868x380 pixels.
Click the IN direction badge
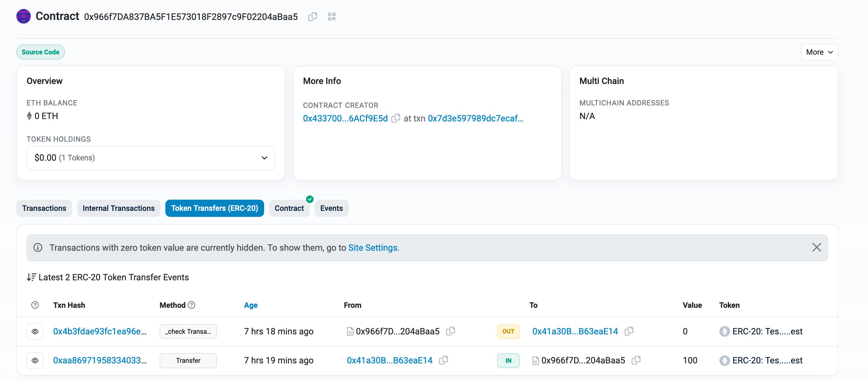(x=508, y=360)
